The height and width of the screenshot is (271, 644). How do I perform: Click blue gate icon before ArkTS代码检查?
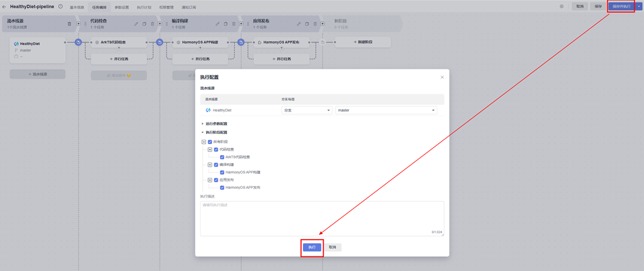click(79, 42)
